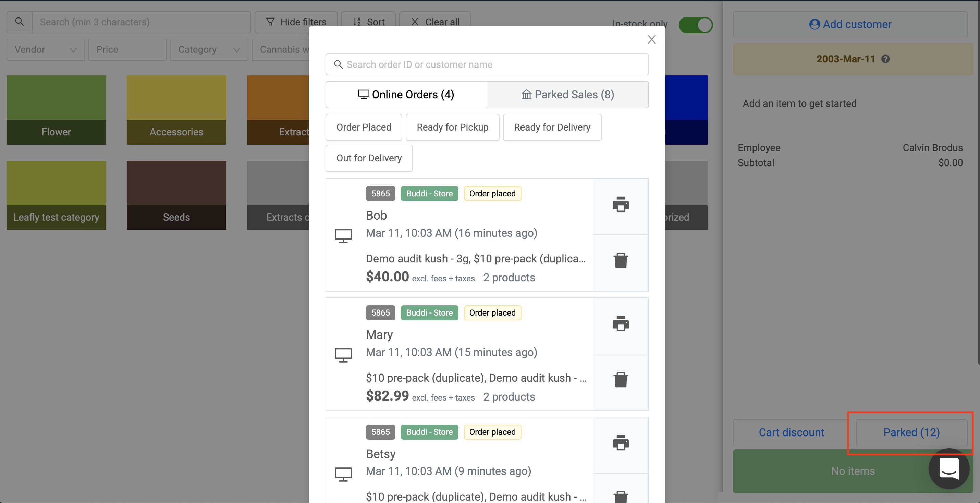Viewport: 980px width, 503px height.
Task: Open the Category filter dropdown
Action: click(208, 50)
